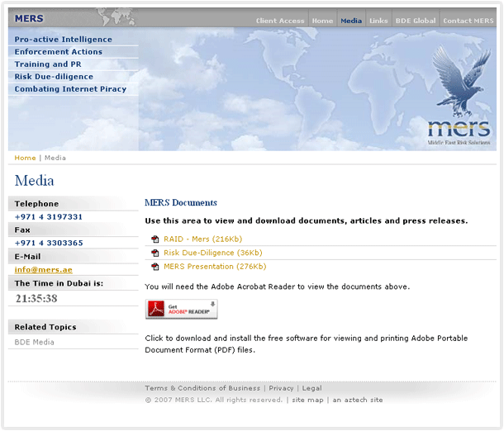
Task: Open the Legal footer link
Action: click(x=311, y=388)
